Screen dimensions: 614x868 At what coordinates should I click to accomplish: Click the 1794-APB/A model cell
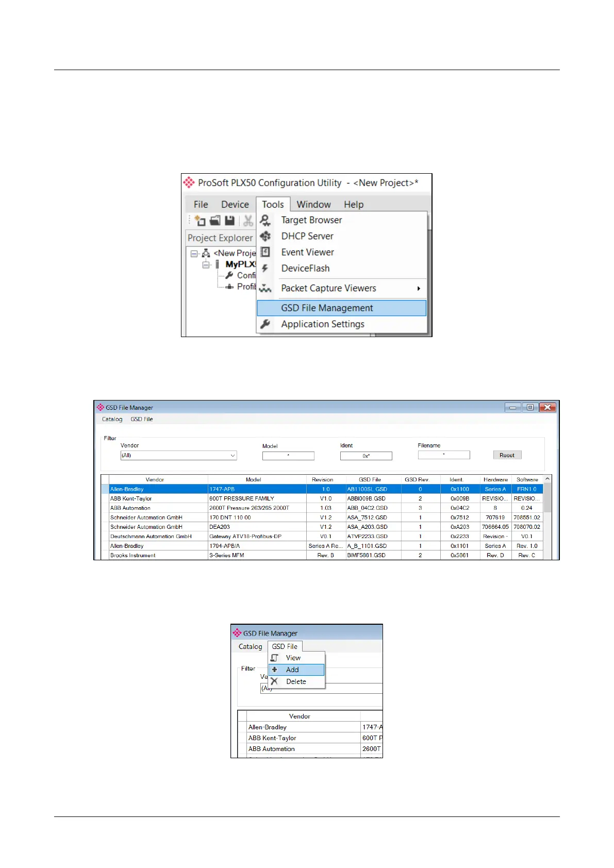pos(257,546)
